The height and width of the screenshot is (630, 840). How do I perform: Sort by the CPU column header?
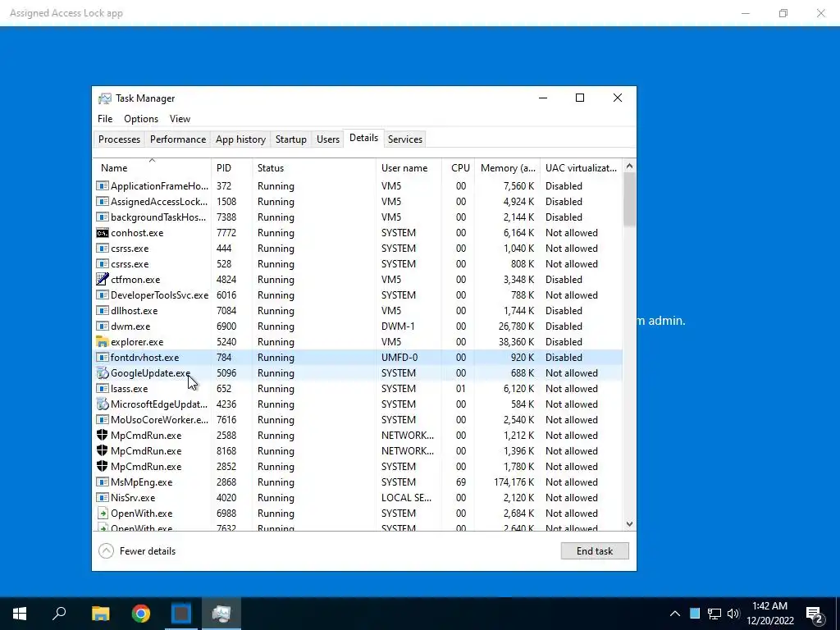459,167
